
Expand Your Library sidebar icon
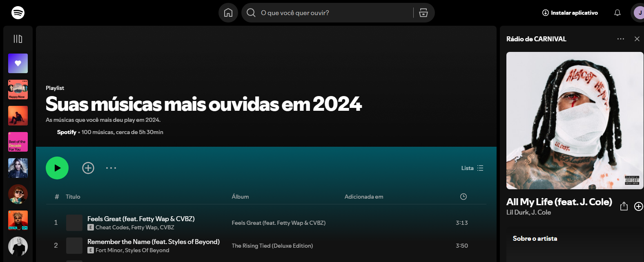tap(18, 39)
